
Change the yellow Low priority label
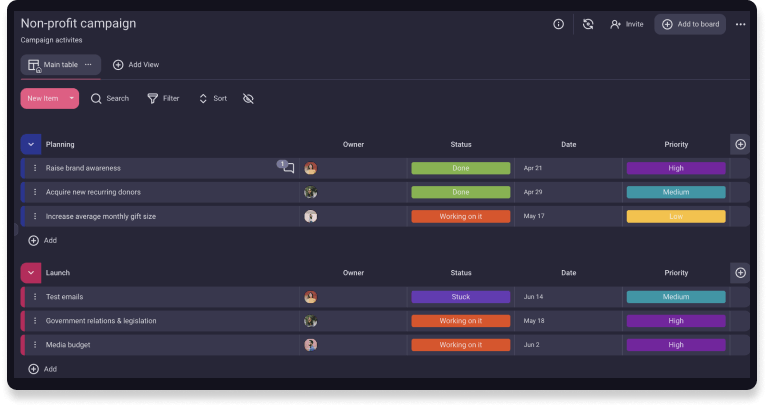[675, 216]
